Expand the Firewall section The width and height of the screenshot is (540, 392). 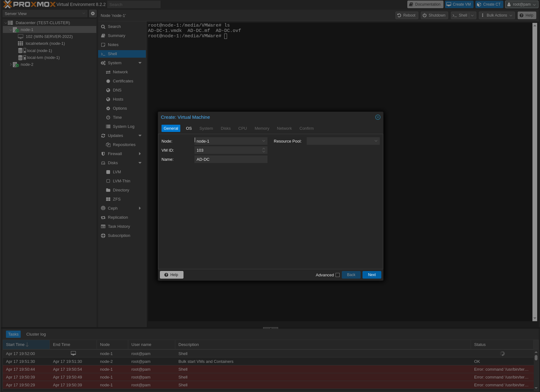click(x=140, y=154)
